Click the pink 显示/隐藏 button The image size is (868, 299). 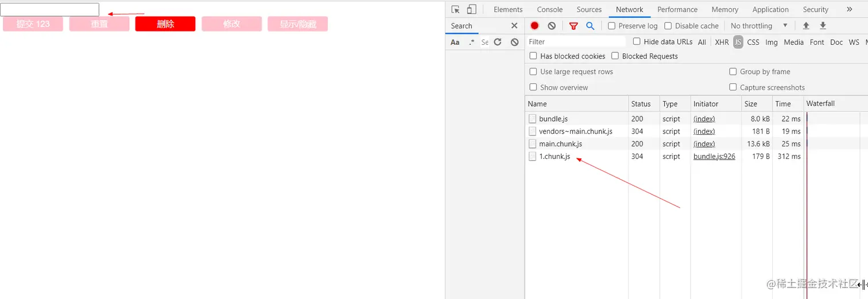pos(298,24)
